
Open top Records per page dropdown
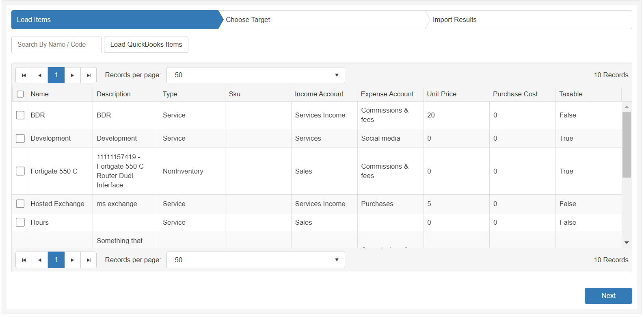[255, 75]
